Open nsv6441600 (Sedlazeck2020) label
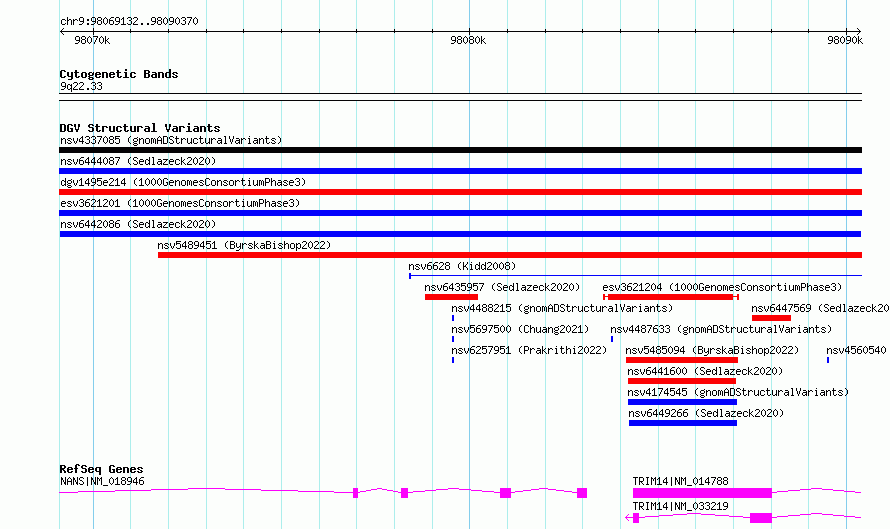Image resolution: width=890 pixels, height=529 pixels. (x=705, y=371)
